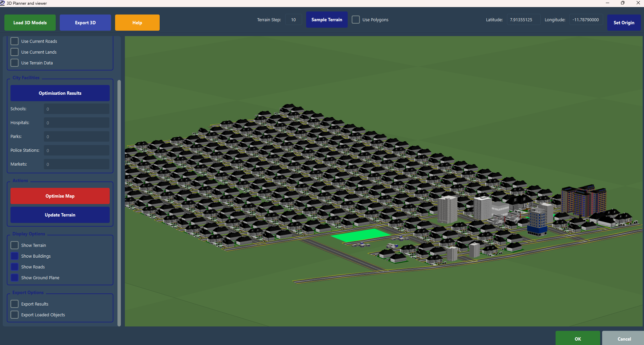Open the Help button
Viewport: 644px width, 345px height.
[x=137, y=23]
